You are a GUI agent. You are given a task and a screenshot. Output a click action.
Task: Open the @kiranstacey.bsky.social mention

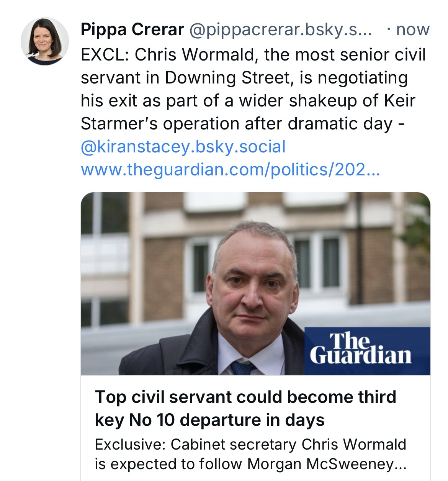(x=183, y=147)
